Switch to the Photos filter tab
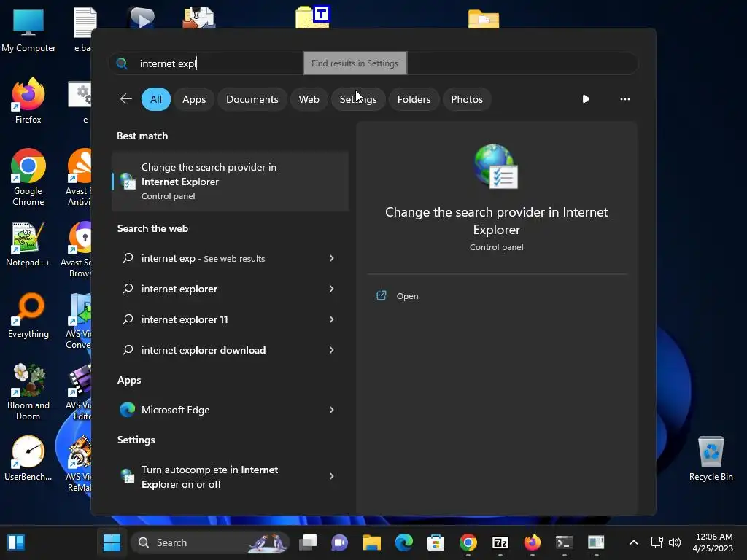The image size is (747, 560). point(466,99)
